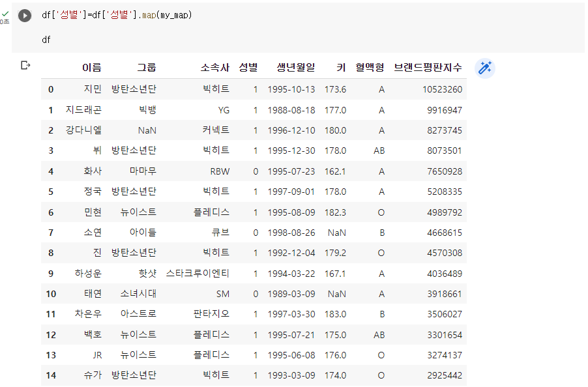Select the name cell '하성운'

(x=88, y=273)
